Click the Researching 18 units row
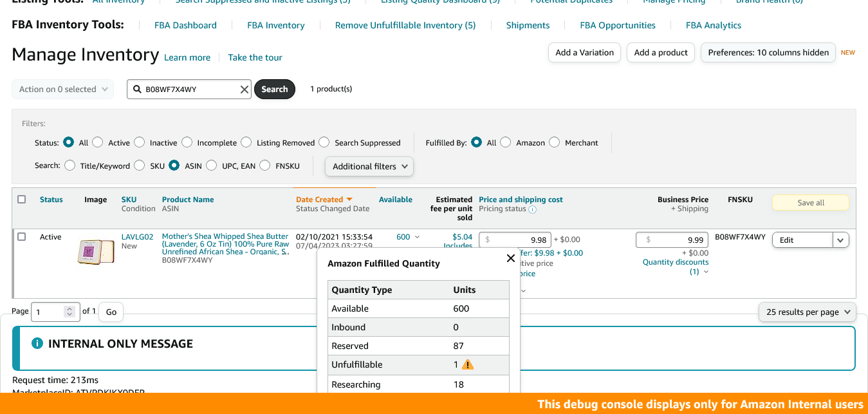Screen dimensions: 868x414 coord(419,384)
